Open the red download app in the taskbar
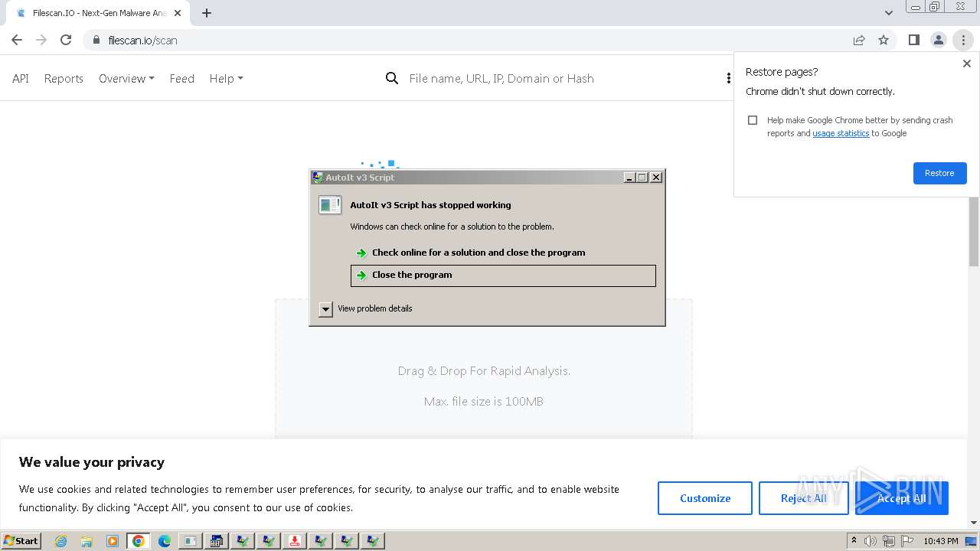The width and height of the screenshot is (980, 551). pos(295,541)
